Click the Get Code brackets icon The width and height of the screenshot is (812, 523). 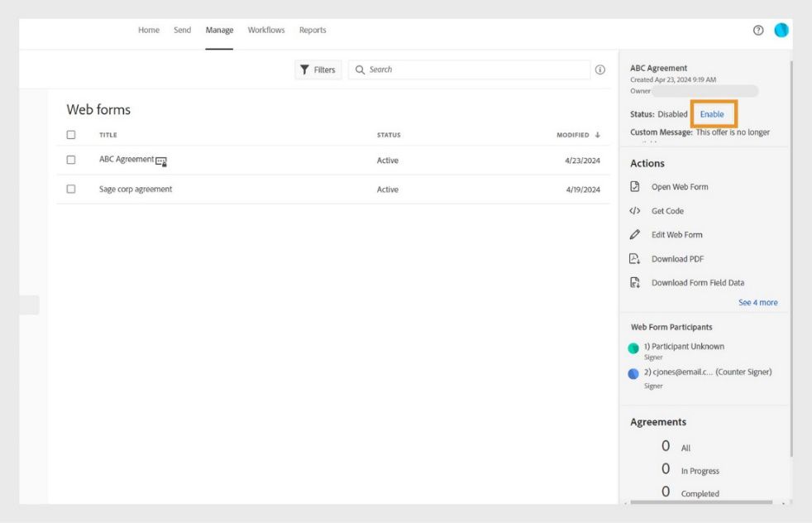pyautogui.click(x=635, y=210)
